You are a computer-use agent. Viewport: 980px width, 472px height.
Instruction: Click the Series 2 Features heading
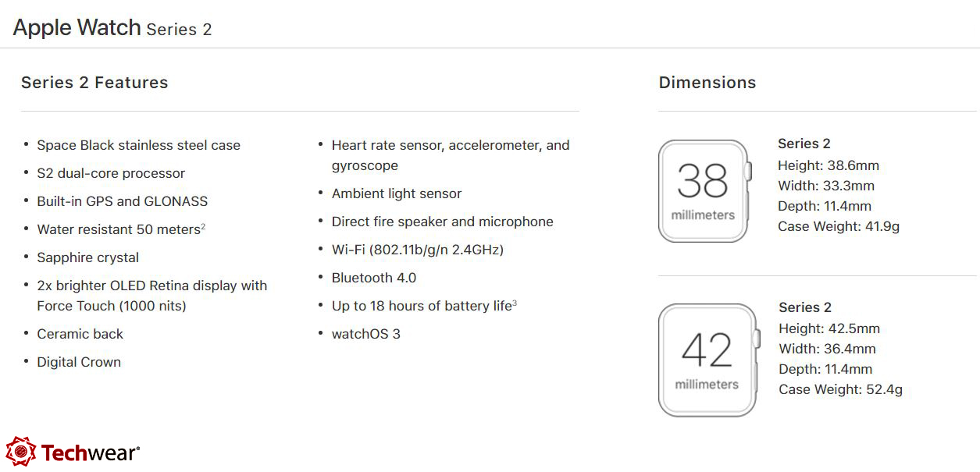point(94,83)
